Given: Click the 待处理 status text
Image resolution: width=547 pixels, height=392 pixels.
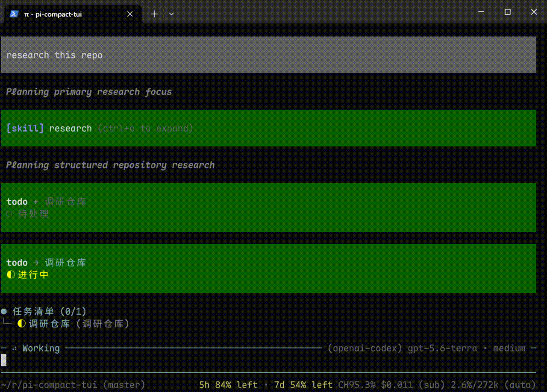Looking at the screenshot, I should pyautogui.click(x=33, y=214).
